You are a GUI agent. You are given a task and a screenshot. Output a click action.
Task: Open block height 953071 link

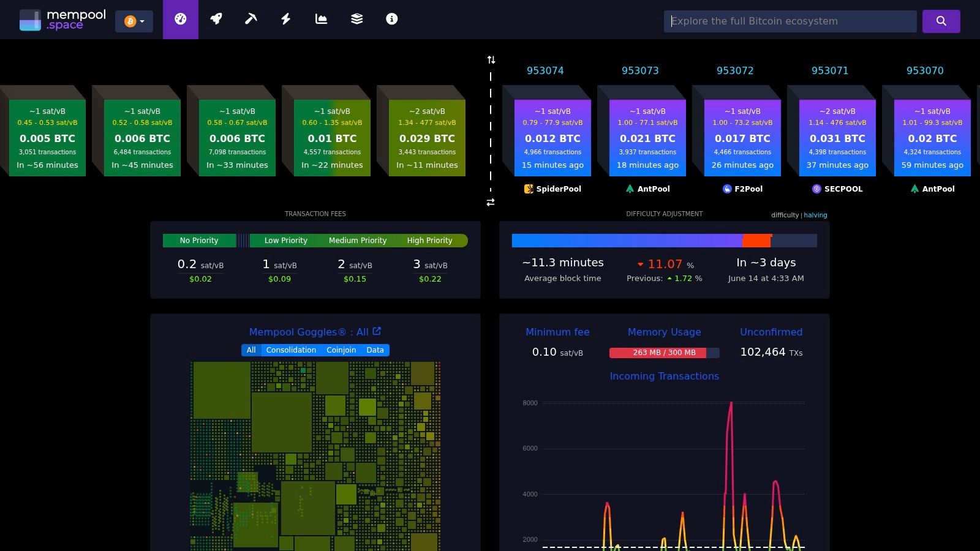[x=830, y=70]
